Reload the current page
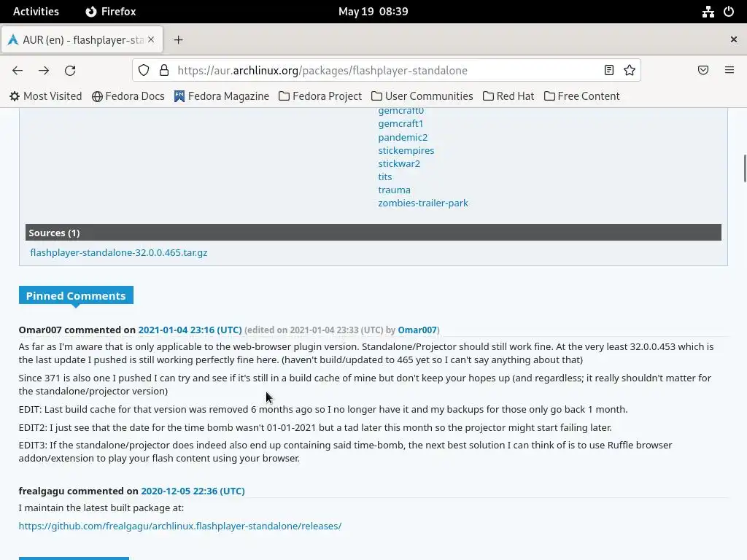This screenshot has height=560, width=747. coord(70,71)
